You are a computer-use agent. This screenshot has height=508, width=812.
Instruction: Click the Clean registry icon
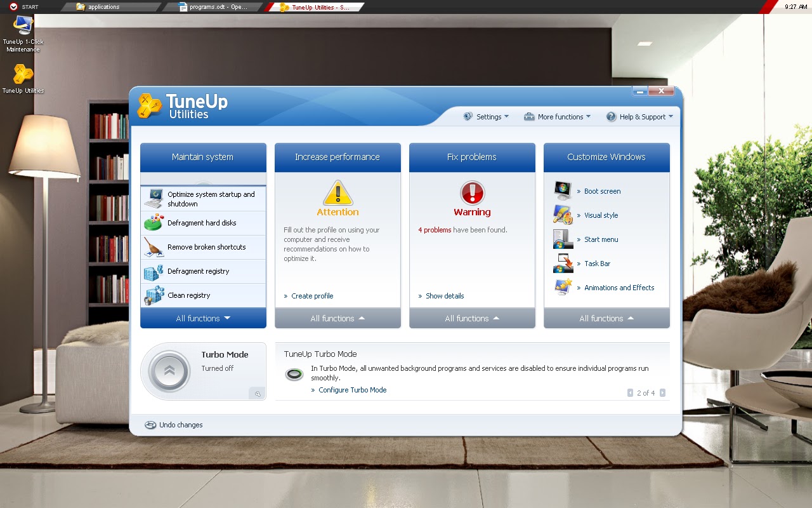(x=154, y=295)
